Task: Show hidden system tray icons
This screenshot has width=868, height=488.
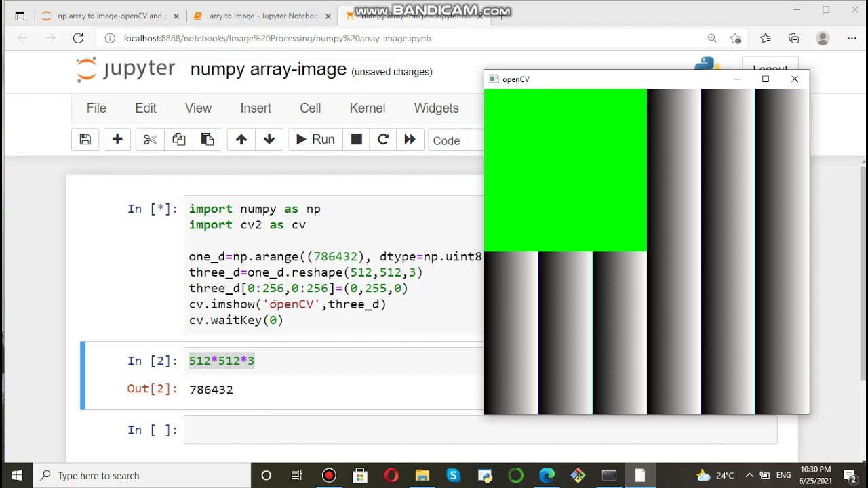Action: click(749, 475)
